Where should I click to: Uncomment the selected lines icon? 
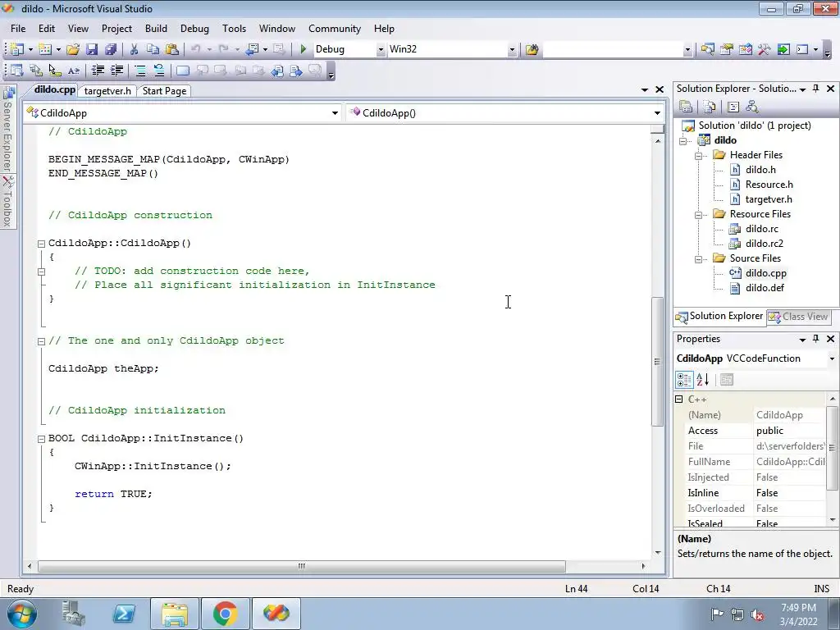159,71
